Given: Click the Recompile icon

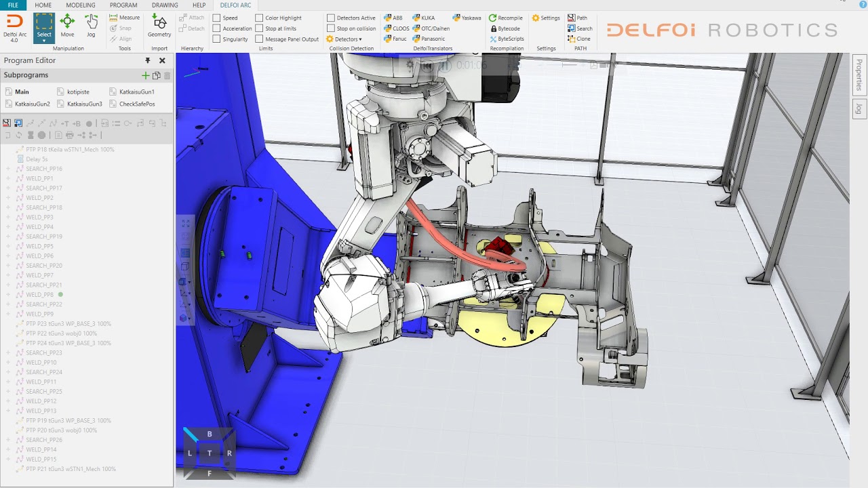Looking at the screenshot, I should [506, 18].
